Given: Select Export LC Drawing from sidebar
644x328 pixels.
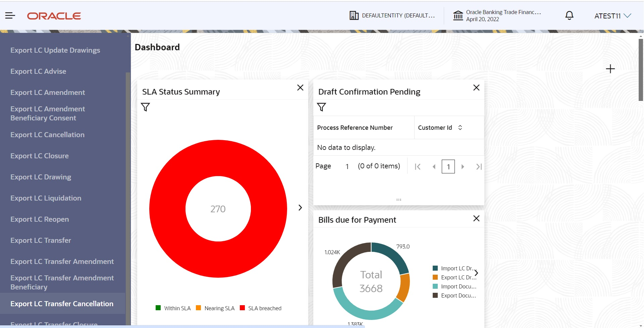Looking at the screenshot, I should point(41,177).
